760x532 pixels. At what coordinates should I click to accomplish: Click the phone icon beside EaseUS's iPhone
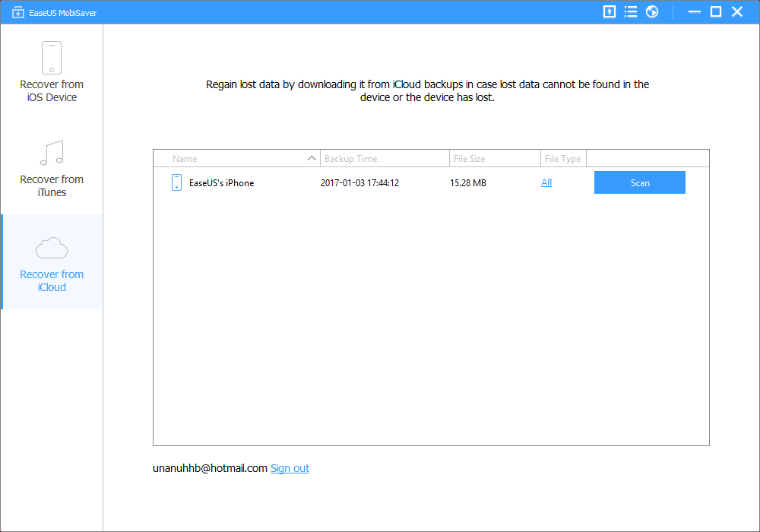[x=177, y=182]
